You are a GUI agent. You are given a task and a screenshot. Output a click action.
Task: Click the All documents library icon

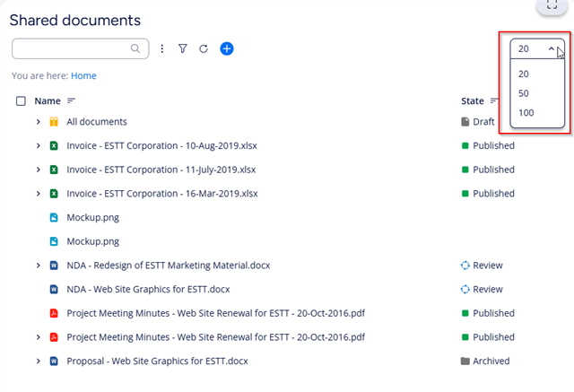[54, 121]
